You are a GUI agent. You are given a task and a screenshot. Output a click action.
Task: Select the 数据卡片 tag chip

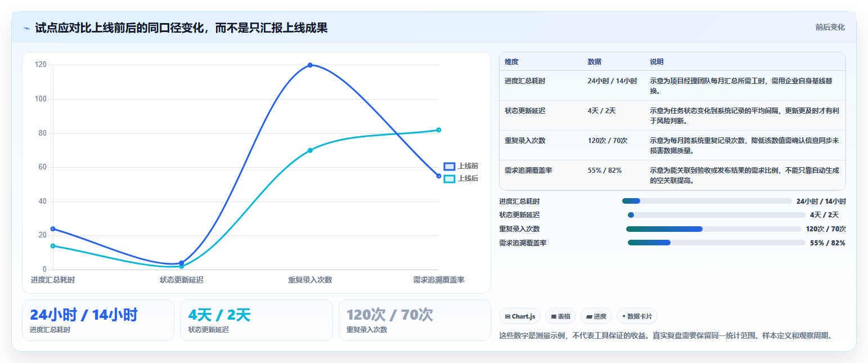pyautogui.click(x=637, y=316)
